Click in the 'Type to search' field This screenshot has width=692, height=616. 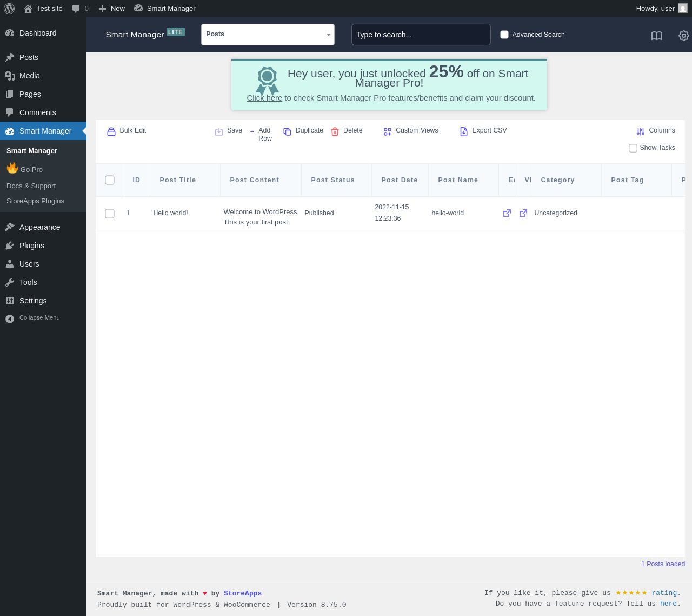pos(421,35)
